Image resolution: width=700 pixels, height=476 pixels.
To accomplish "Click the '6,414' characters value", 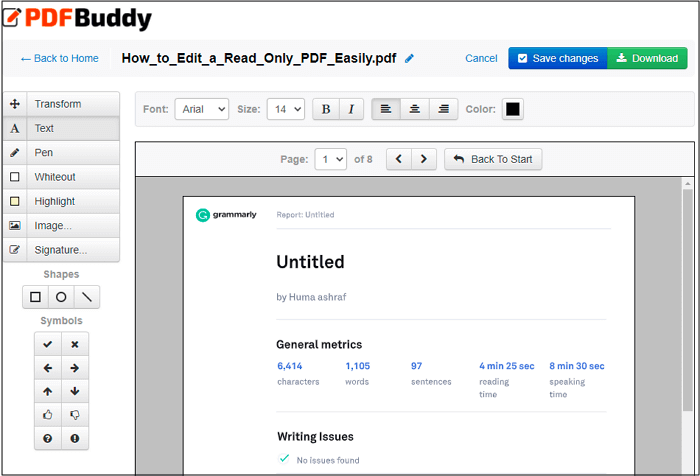I will (290, 366).
